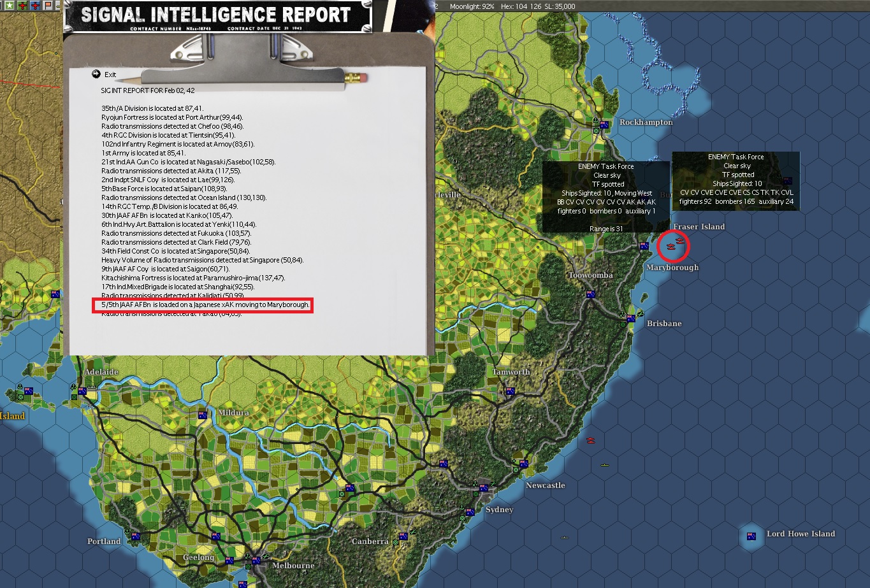
Task: Select the Radio transmissions at Clark Field line
Action: (177, 242)
